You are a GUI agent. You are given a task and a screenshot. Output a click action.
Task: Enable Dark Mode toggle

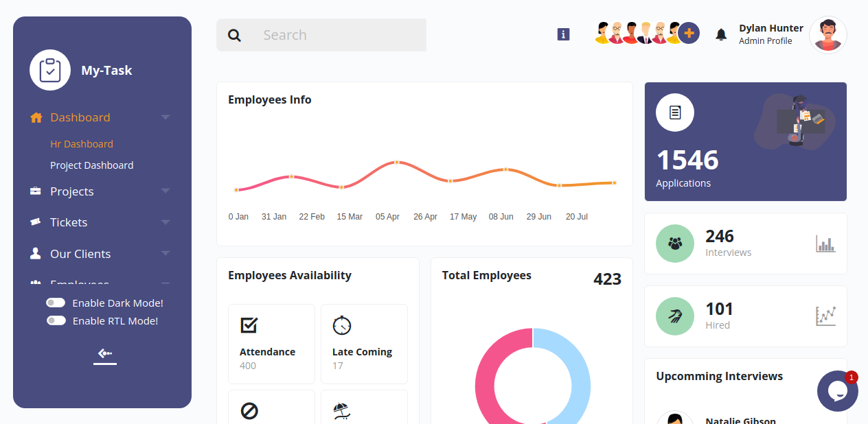pyautogui.click(x=56, y=303)
